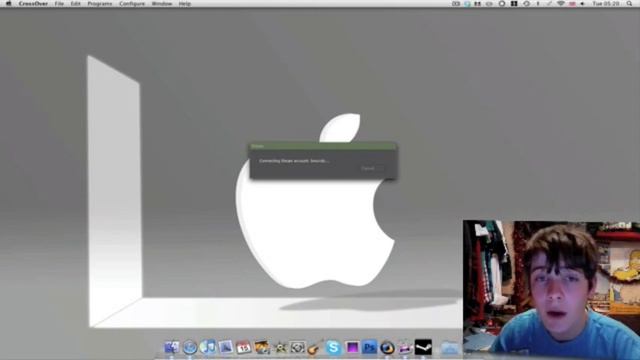
Task: Open the round blue-orange dock icon
Action: [x=387, y=347]
